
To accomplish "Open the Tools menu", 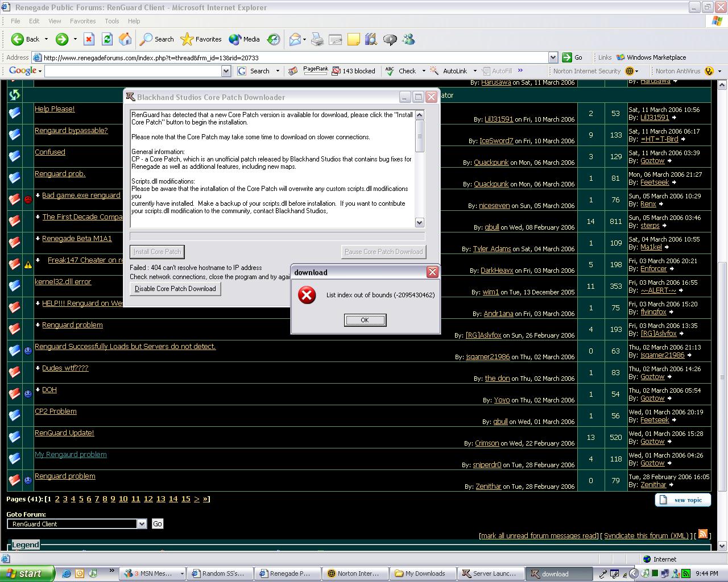I will [111, 21].
